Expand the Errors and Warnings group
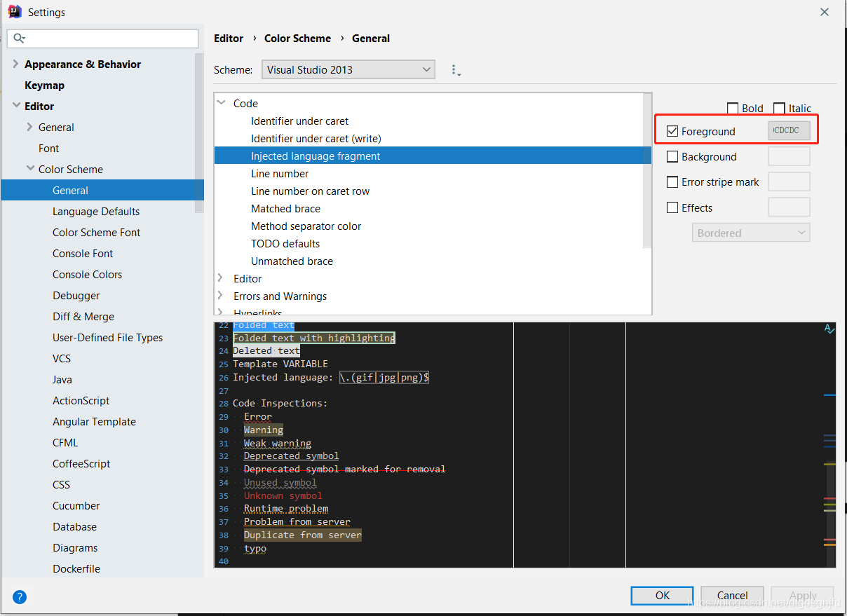 tap(221, 296)
